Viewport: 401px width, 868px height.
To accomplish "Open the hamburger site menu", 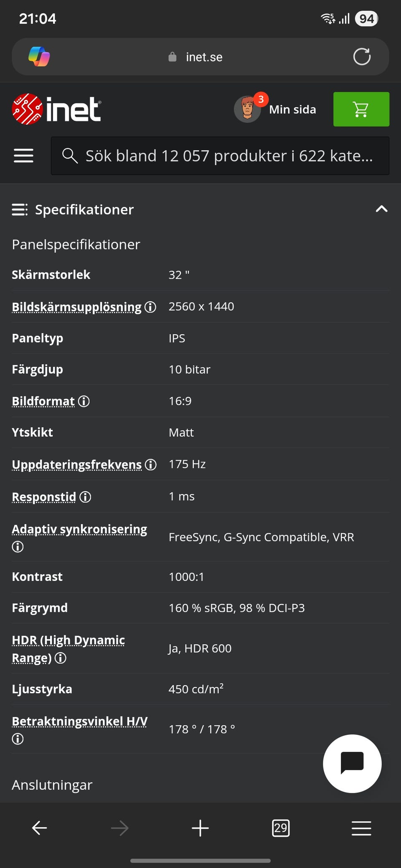I will pos(23,156).
